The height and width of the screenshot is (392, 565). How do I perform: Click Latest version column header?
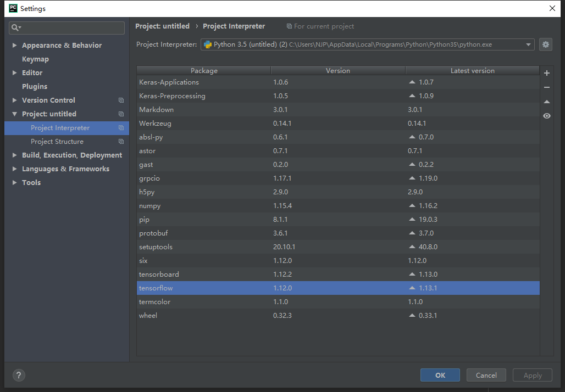pos(473,71)
